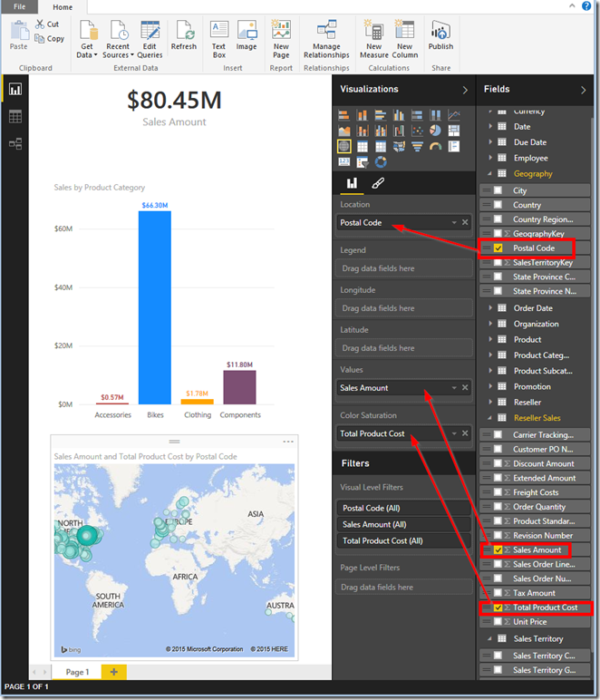The width and height of the screenshot is (600, 700).
Task: Select the line and stacked column chart
Action: coord(363,131)
